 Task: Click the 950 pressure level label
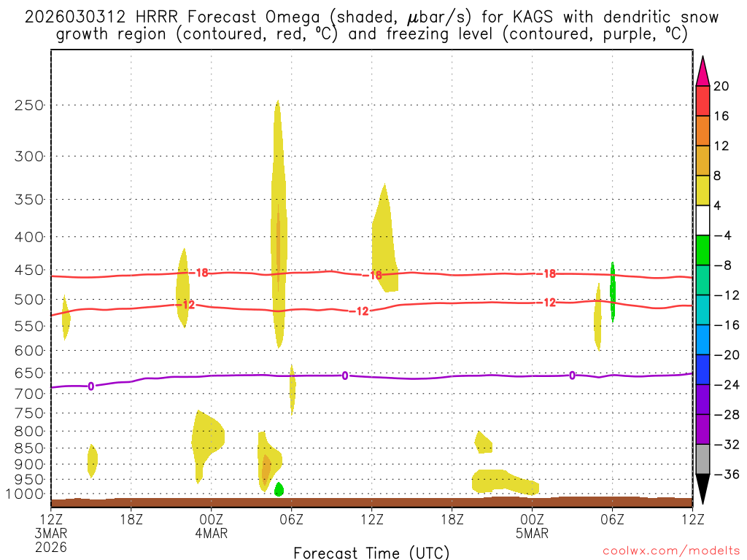[29, 480]
